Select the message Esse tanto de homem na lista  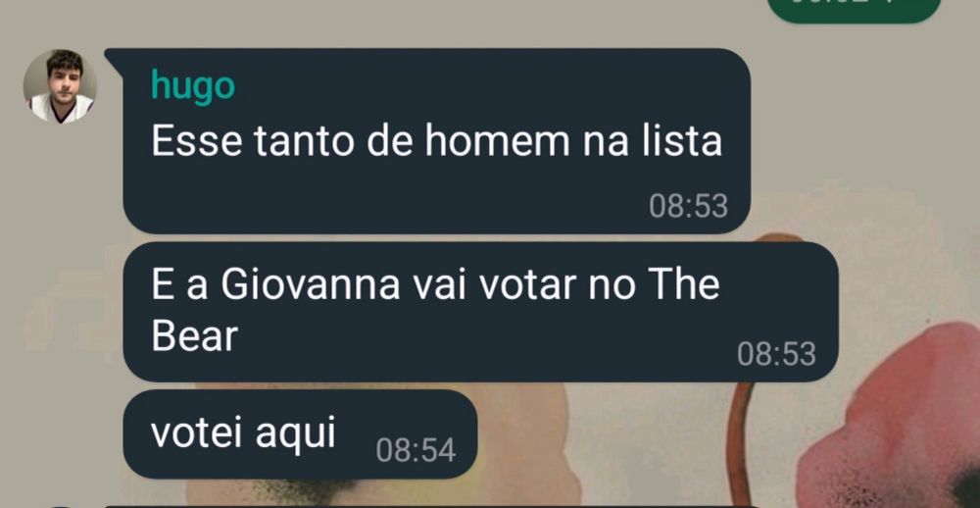point(436,141)
